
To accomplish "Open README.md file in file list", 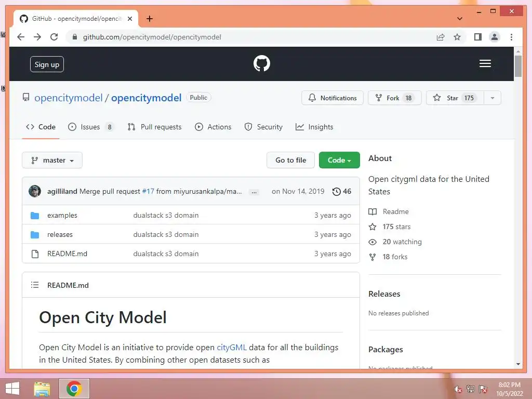I will tap(67, 254).
